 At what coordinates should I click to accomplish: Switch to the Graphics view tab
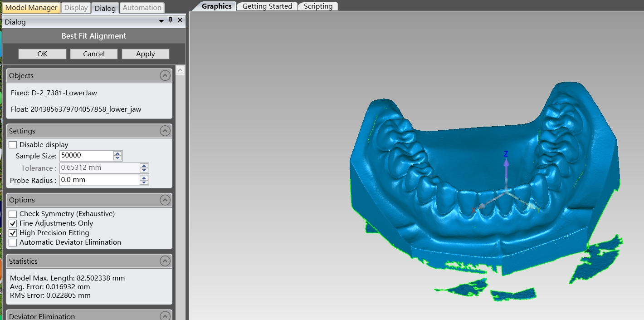tap(216, 6)
